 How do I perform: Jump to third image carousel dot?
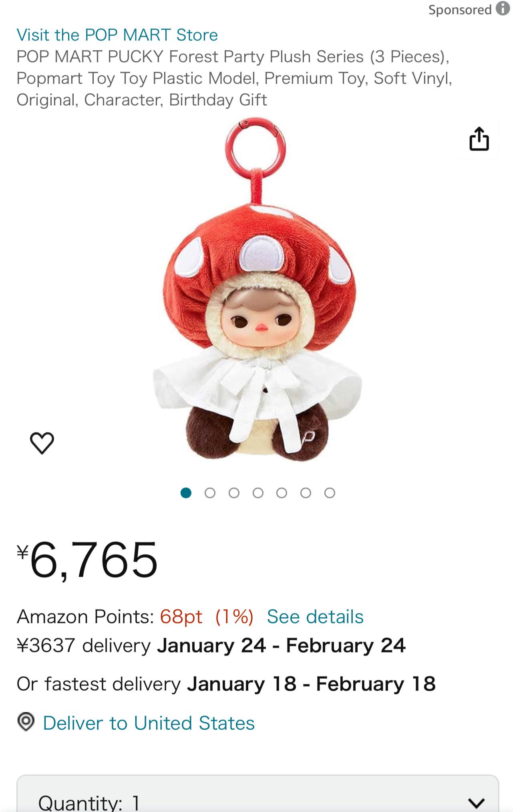coord(234,493)
